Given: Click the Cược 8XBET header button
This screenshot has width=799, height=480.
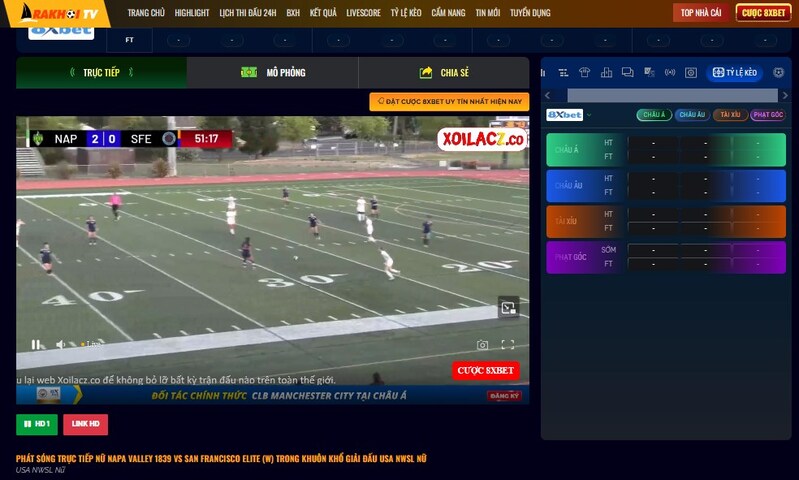Looking at the screenshot, I should coord(763,13).
